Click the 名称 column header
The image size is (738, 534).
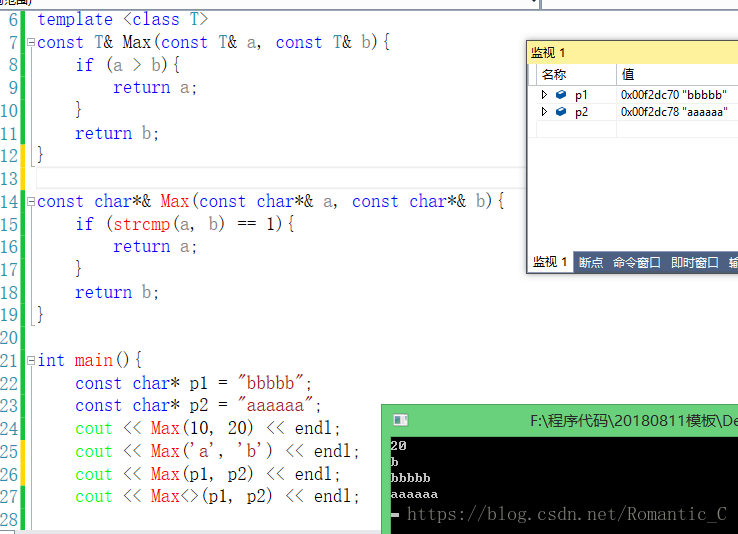(577, 74)
